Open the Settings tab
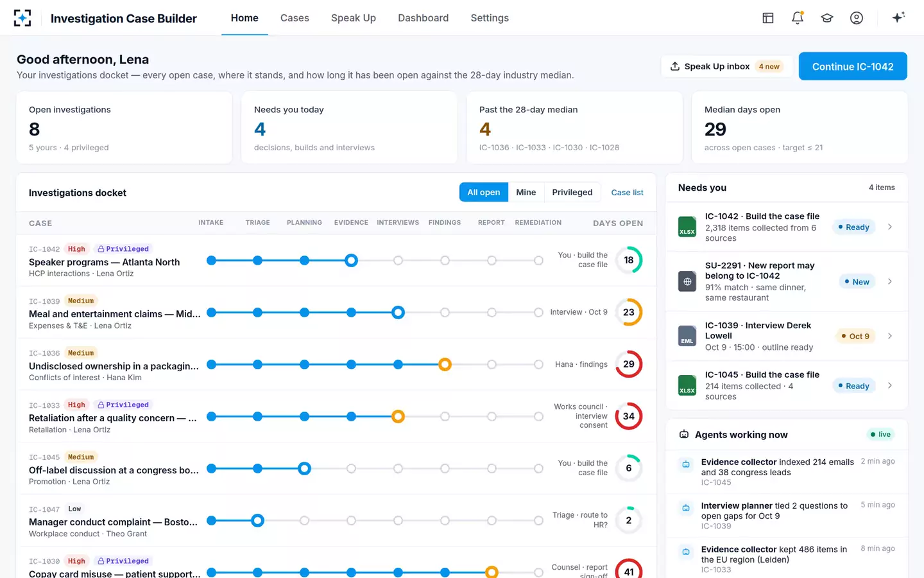924x578 pixels. point(490,18)
